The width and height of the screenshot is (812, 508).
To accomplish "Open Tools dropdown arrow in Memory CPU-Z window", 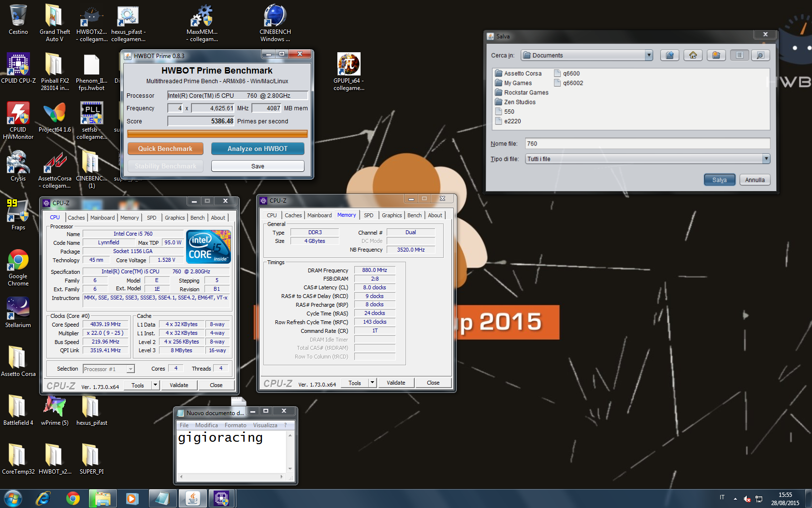I will pos(372,383).
